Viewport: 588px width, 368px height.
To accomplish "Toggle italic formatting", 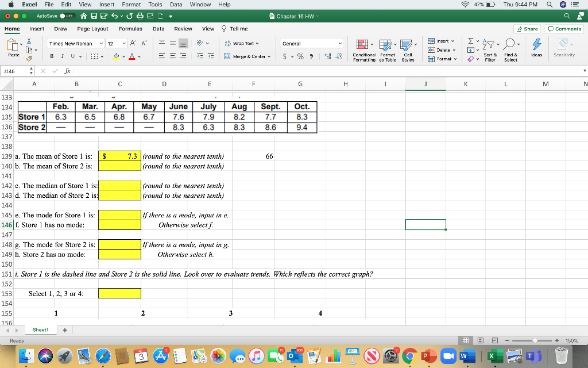I will pyautogui.click(x=62, y=57).
